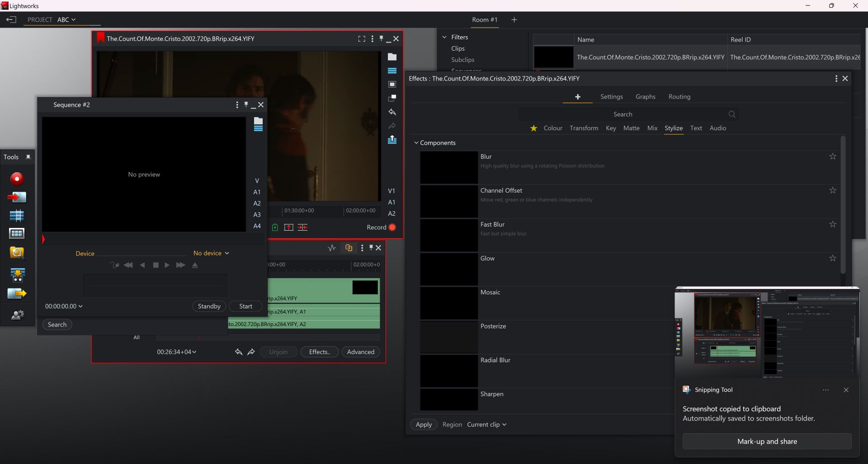Click the Effects panel vertical scrollbar
Image resolution: width=868 pixels, height=464 pixels.
click(x=843, y=206)
